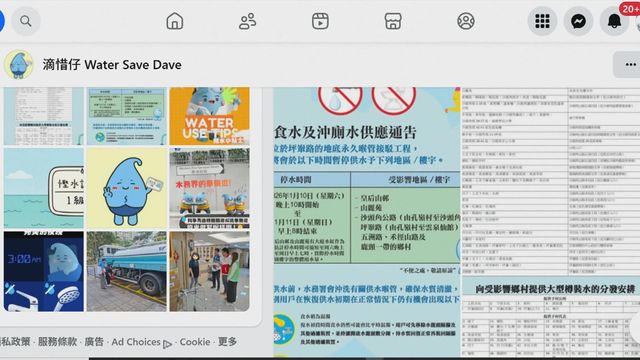Open the mascots at street sign photo

point(209,188)
